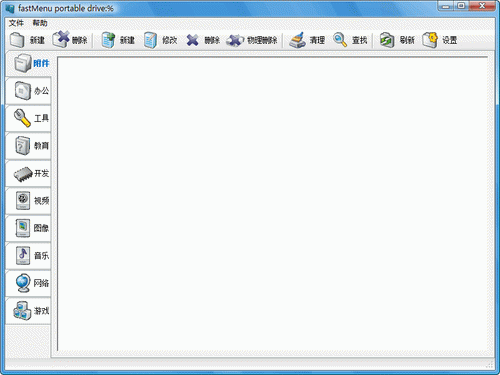The height and width of the screenshot is (375, 500).
Task: Open the 文件 menu
Action: tap(16, 23)
